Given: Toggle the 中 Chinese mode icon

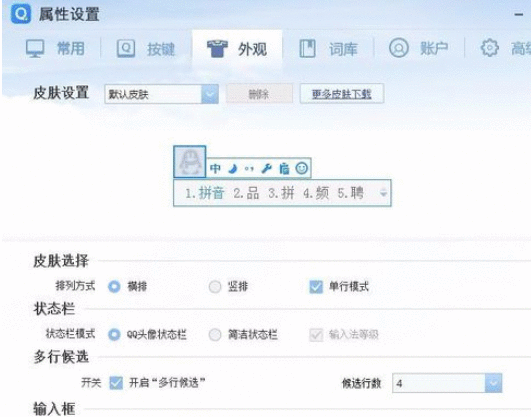Looking at the screenshot, I should tap(215, 168).
